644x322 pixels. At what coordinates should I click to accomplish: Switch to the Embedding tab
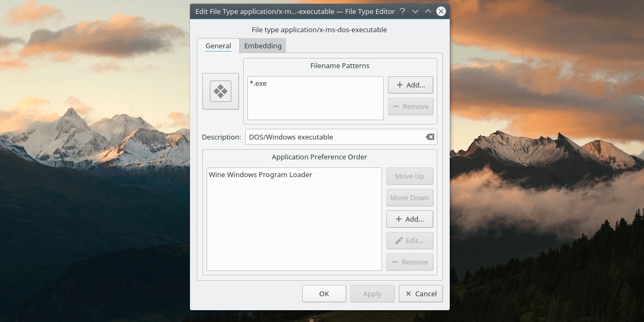262,46
